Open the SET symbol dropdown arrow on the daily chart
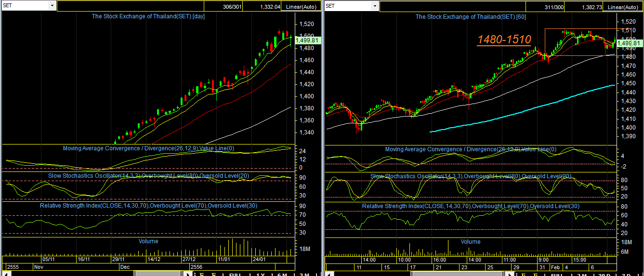The image size is (644, 276). click(x=52, y=6)
